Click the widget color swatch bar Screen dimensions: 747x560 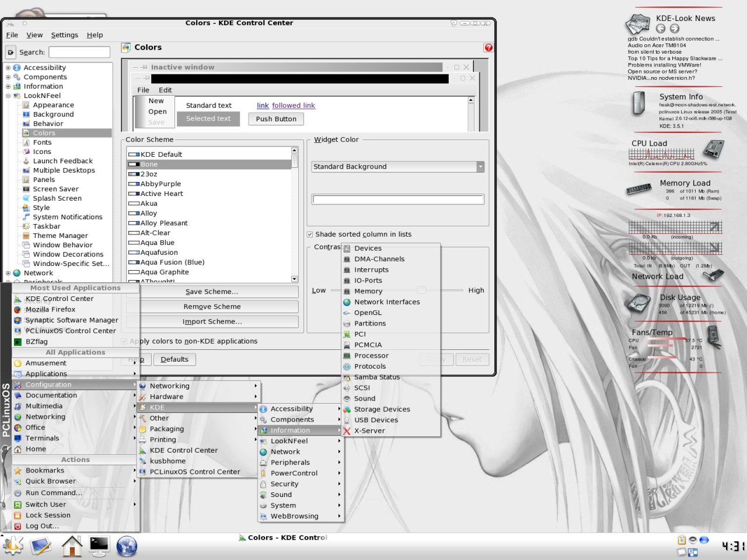point(398,199)
